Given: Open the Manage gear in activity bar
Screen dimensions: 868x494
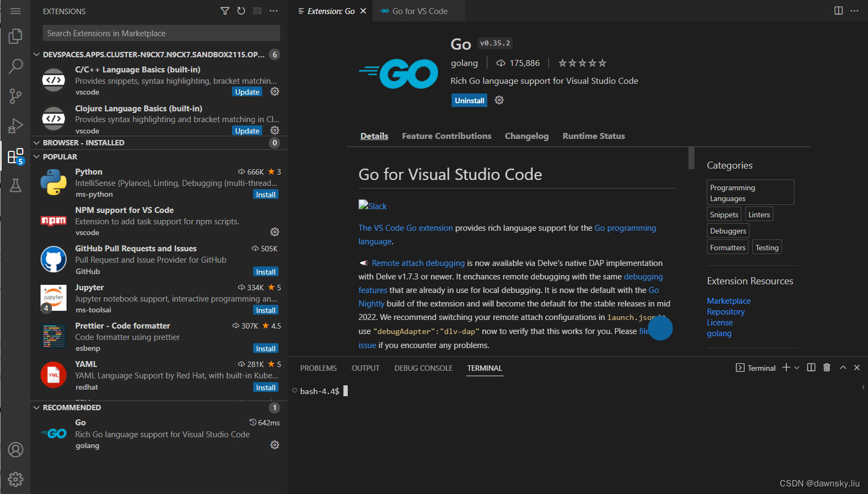Looking at the screenshot, I should pos(15,479).
